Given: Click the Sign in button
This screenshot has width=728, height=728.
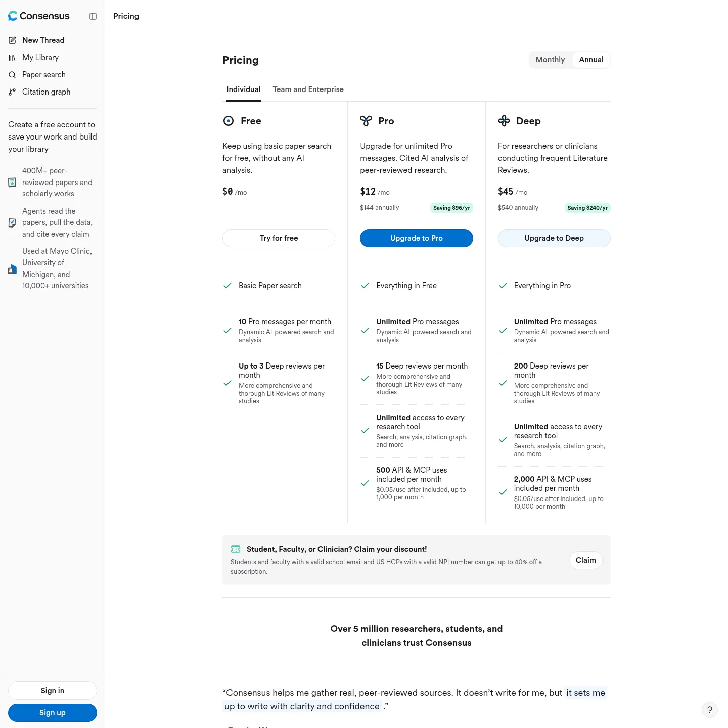Looking at the screenshot, I should [x=53, y=691].
